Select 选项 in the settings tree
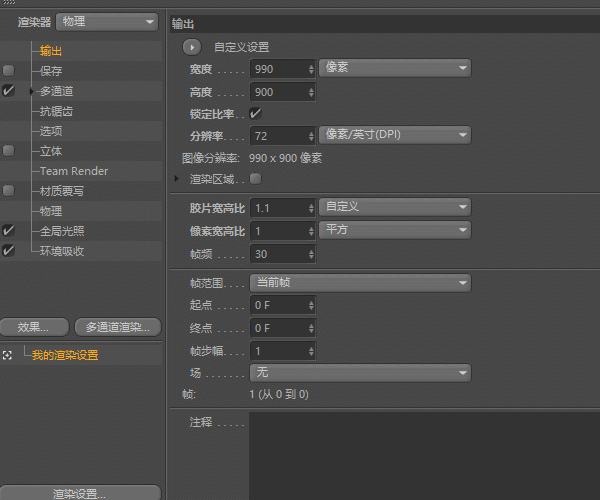This screenshot has height=500, width=600. click(x=51, y=131)
